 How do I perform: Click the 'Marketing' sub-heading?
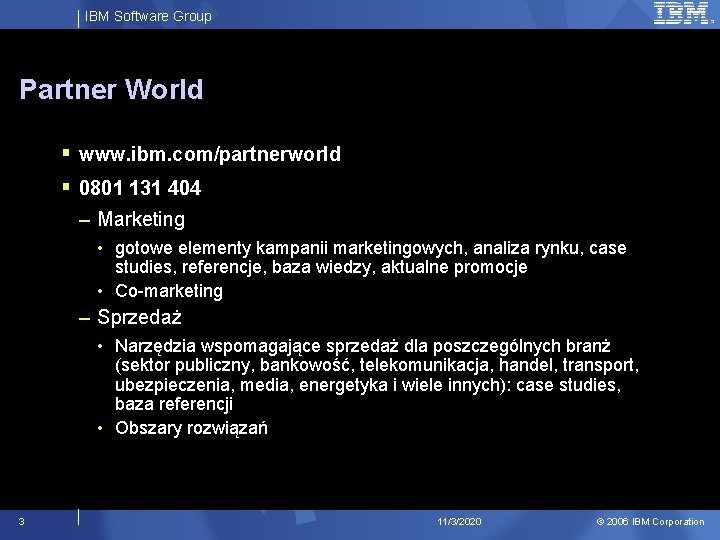point(141,219)
